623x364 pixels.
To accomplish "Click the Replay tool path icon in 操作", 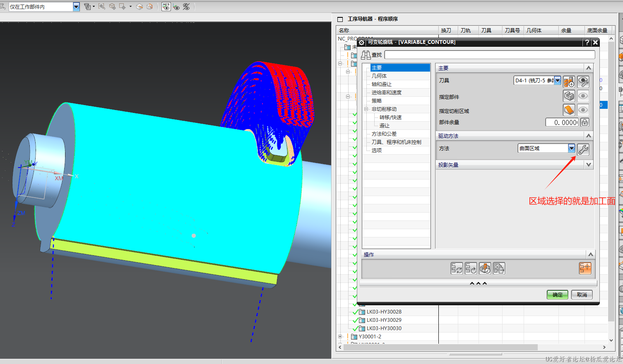I will pyautogui.click(x=471, y=268).
